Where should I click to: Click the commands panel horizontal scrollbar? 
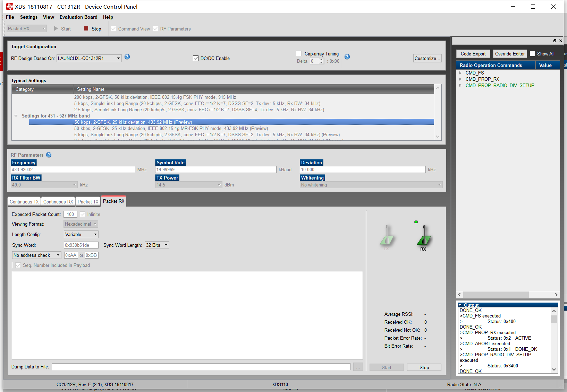coord(508,295)
